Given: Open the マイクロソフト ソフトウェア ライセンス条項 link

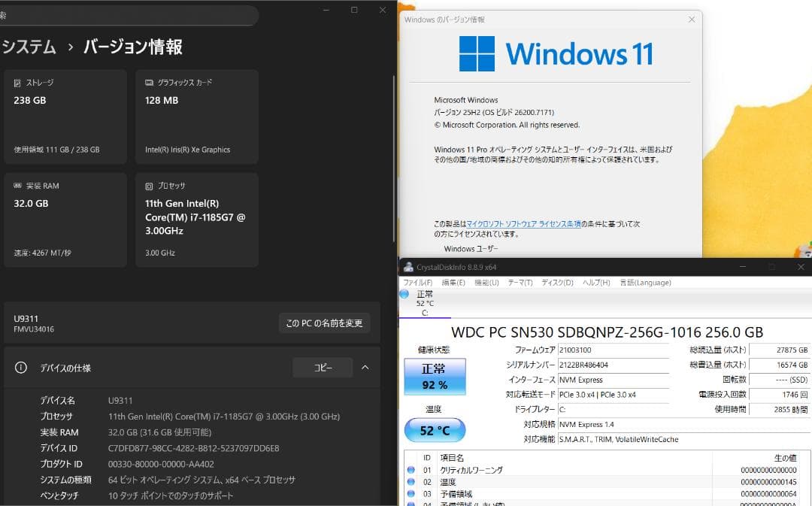Looking at the screenshot, I should pos(523,224).
